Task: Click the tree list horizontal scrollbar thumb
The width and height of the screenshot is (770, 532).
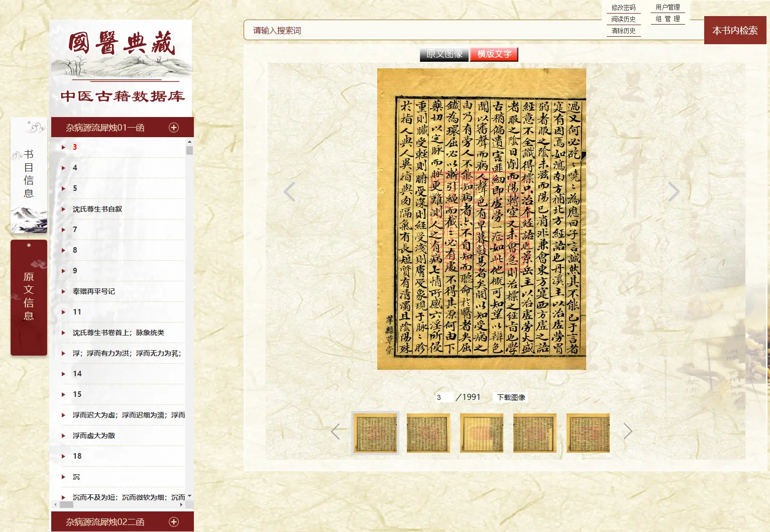Action: point(66,504)
